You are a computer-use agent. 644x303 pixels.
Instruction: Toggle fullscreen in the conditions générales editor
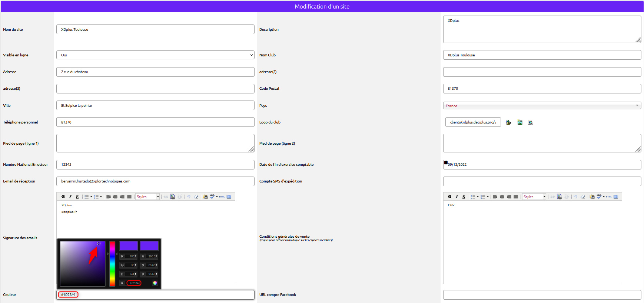[x=616, y=197]
